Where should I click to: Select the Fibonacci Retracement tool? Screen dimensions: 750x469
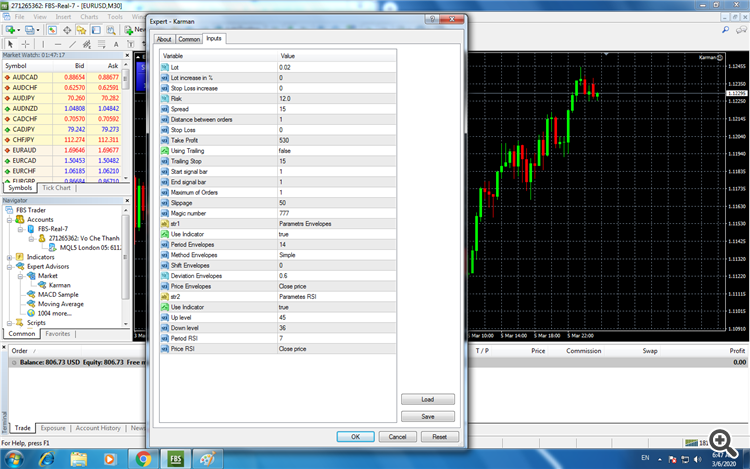(x=101, y=44)
